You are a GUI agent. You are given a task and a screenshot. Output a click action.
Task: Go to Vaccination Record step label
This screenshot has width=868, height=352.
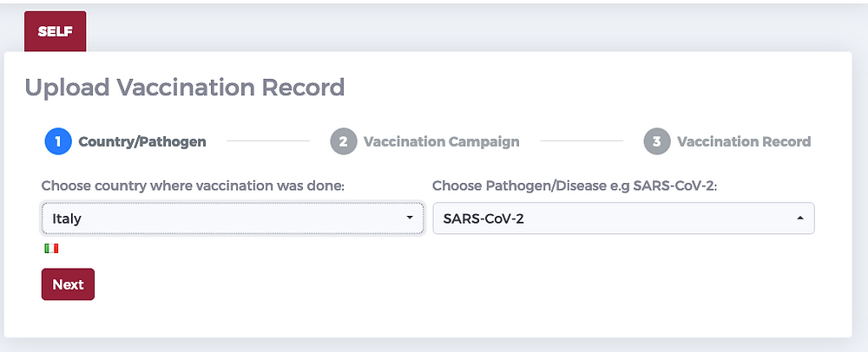(x=744, y=141)
